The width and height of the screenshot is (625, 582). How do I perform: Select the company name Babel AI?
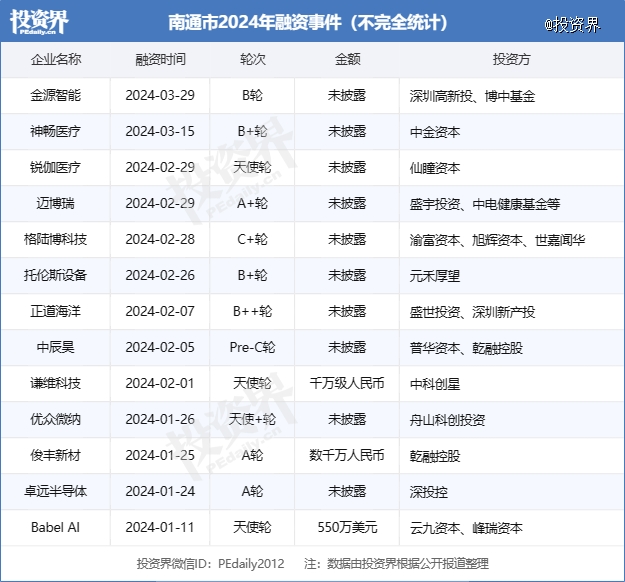click(x=56, y=527)
